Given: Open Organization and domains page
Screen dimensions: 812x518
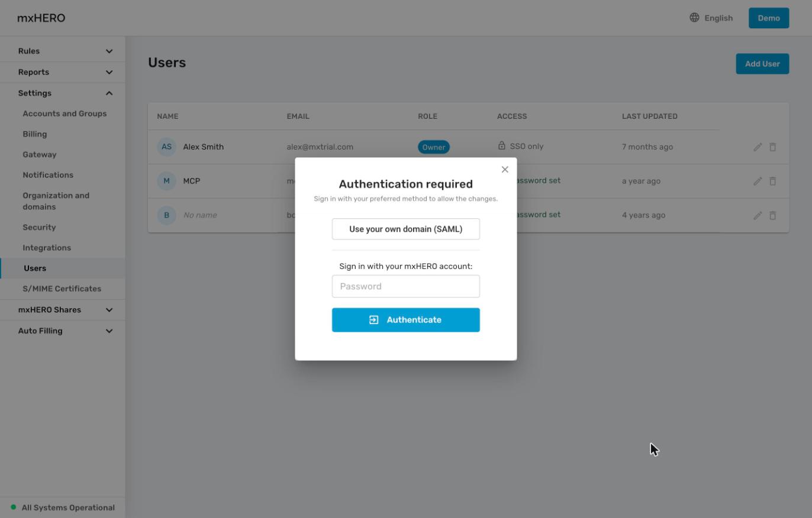Looking at the screenshot, I should click(56, 201).
